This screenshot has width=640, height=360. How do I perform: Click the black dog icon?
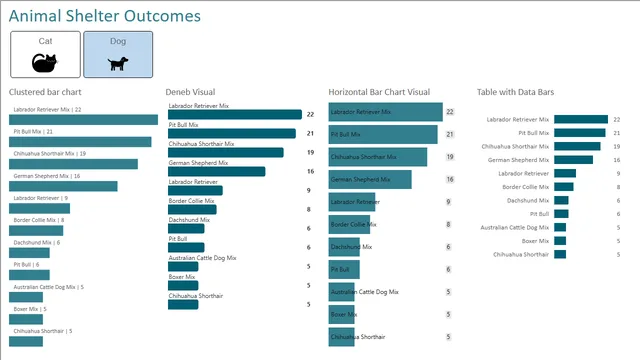pos(118,64)
